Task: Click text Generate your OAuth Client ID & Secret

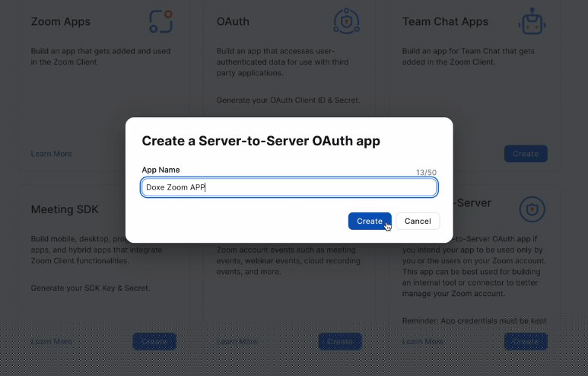Action: (288, 100)
